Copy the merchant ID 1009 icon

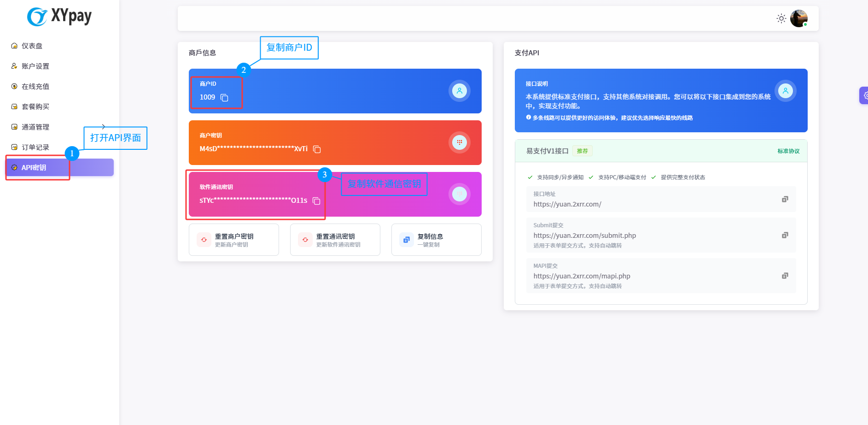(224, 98)
